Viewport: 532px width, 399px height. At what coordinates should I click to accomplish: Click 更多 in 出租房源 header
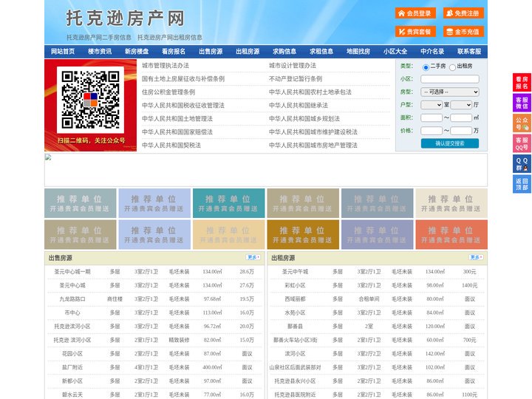476,258
